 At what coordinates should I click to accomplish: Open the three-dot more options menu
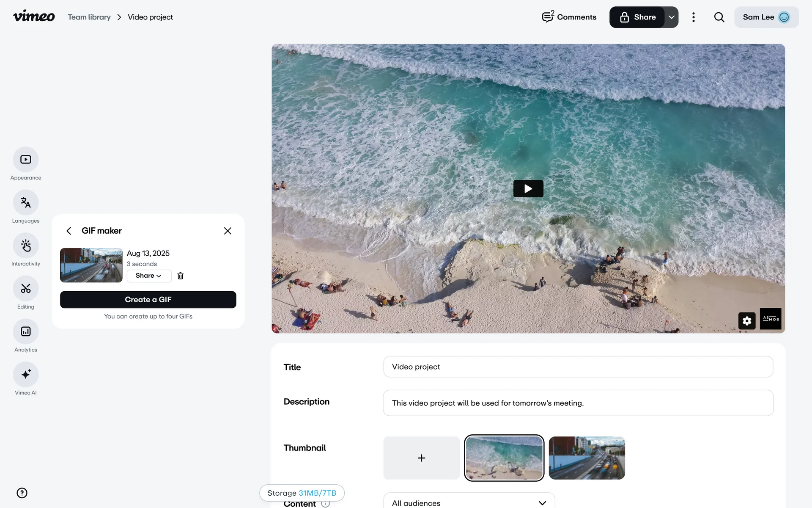(694, 17)
